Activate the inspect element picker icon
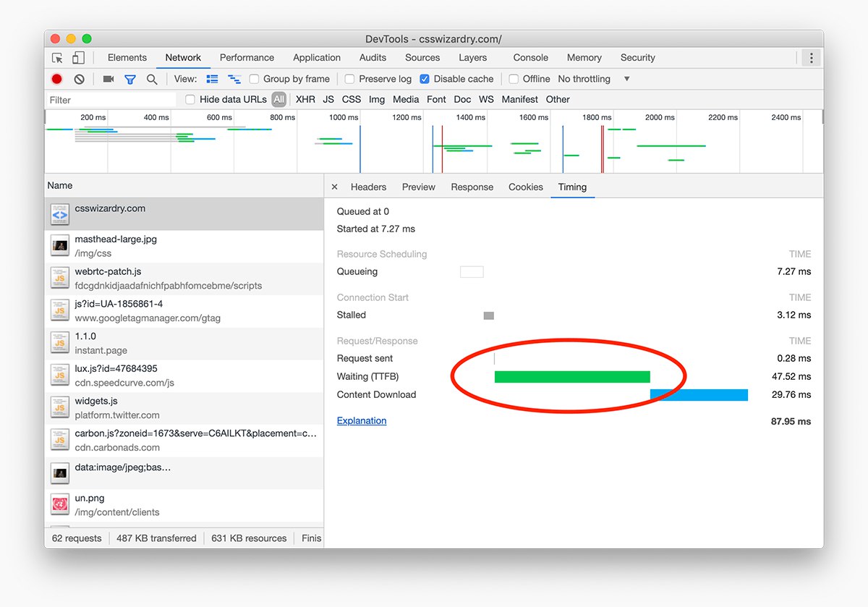 coord(58,58)
